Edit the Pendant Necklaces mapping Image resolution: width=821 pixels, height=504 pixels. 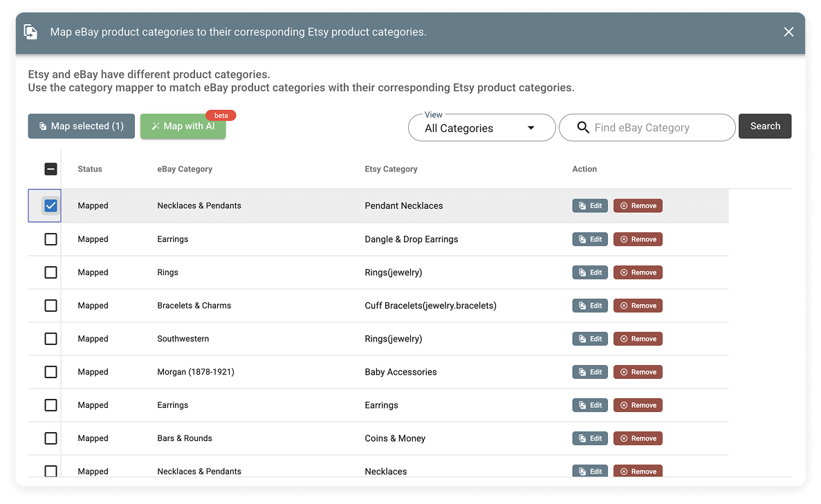(590, 206)
